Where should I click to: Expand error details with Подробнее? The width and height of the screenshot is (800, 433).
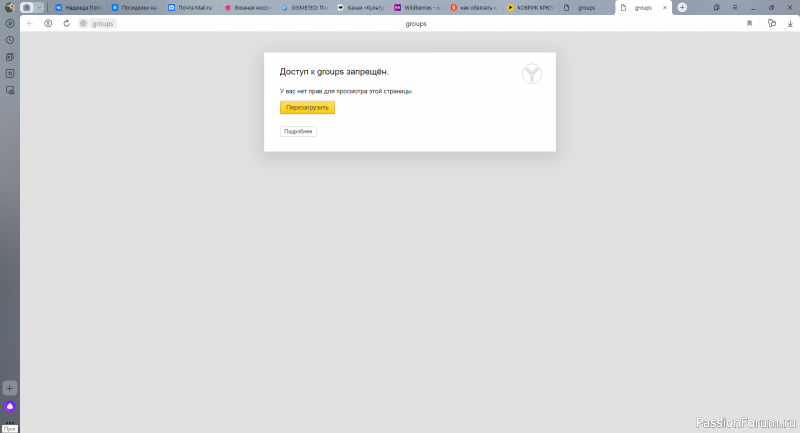click(298, 131)
